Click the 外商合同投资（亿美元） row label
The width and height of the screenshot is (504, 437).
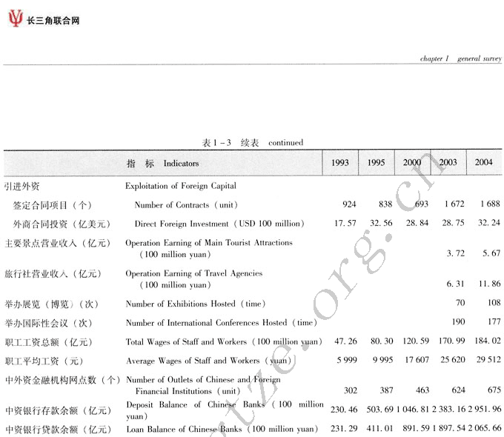click(62, 224)
